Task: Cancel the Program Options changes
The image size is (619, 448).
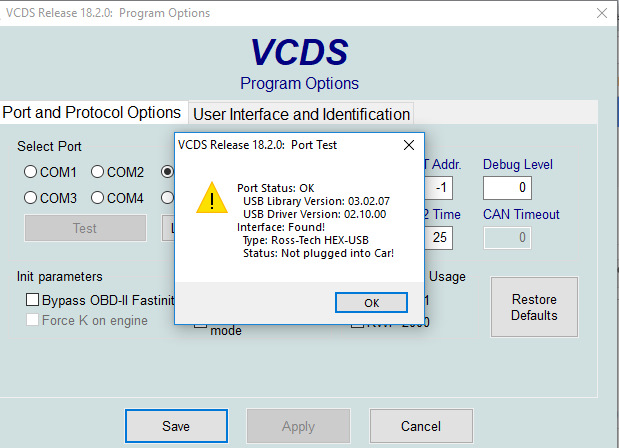Action: pyautogui.click(x=420, y=426)
